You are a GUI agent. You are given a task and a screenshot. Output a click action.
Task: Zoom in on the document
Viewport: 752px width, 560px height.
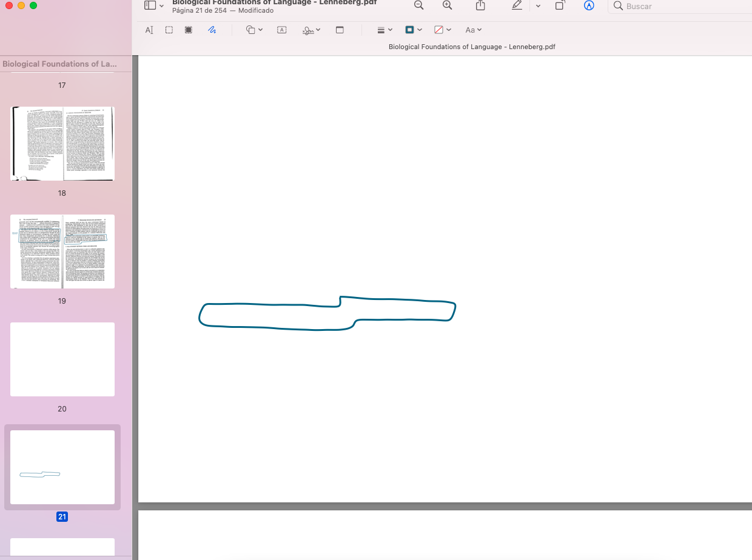448,5
